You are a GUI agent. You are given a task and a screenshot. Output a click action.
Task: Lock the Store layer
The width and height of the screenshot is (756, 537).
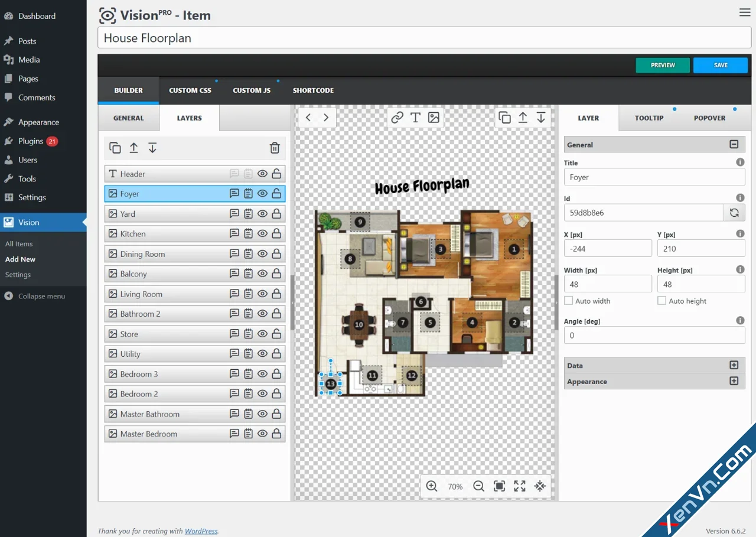(276, 334)
